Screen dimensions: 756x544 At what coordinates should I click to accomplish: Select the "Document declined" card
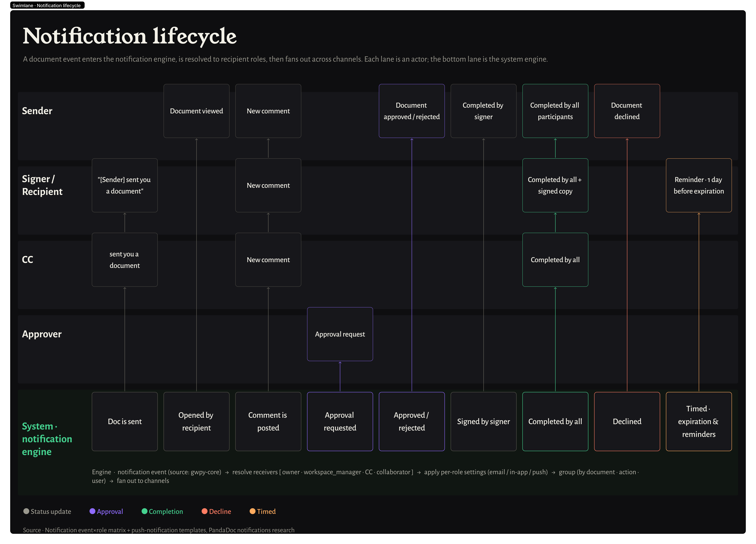[x=627, y=111]
